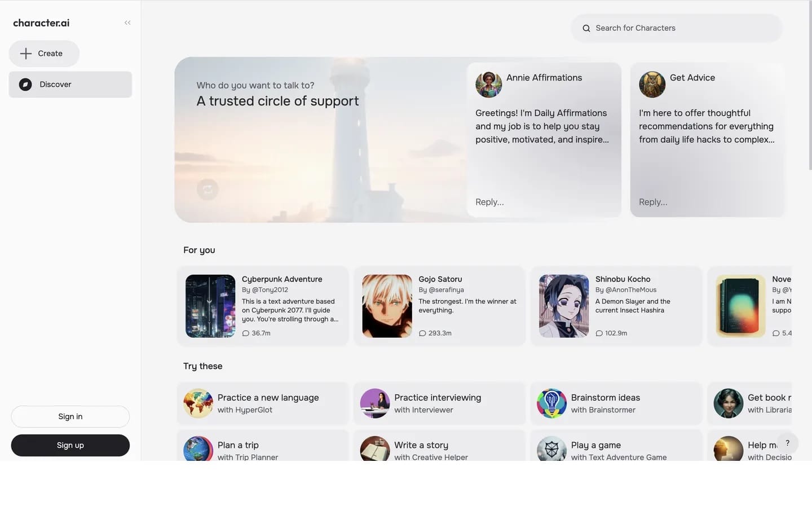The image size is (812, 506).
Task: Collapse the sidebar with the double chevron
Action: click(x=127, y=23)
